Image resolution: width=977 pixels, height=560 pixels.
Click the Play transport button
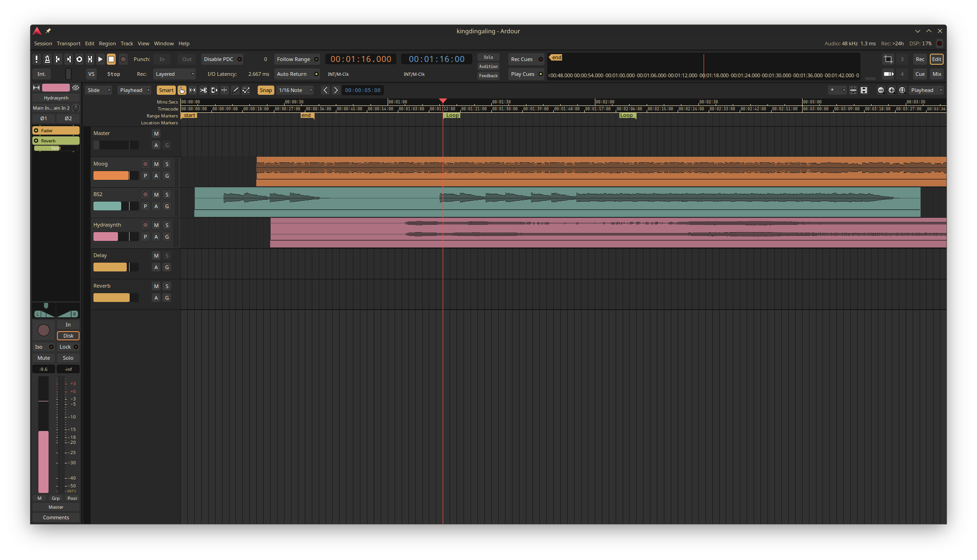100,59
